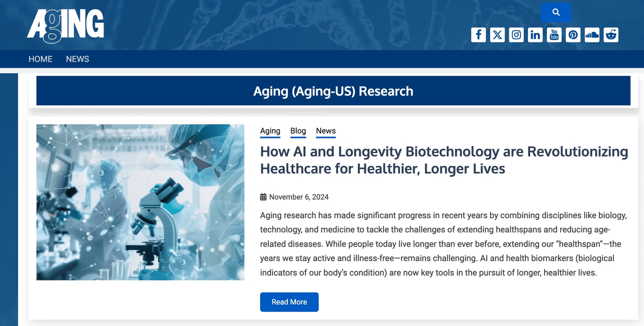Image resolution: width=644 pixels, height=326 pixels.
Task: Select the Blog category tag
Action: pyautogui.click(x=298, y=131)
